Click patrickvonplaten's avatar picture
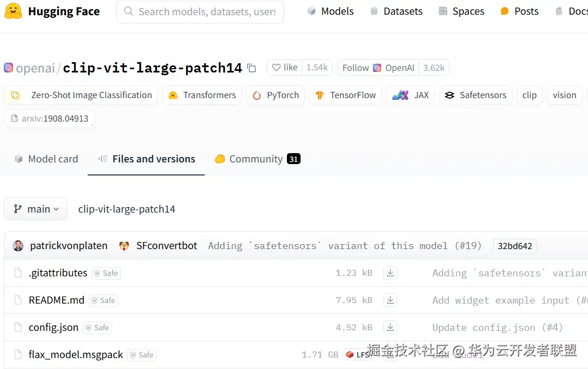Screen dimensions: 588x369 pos(18,246)
